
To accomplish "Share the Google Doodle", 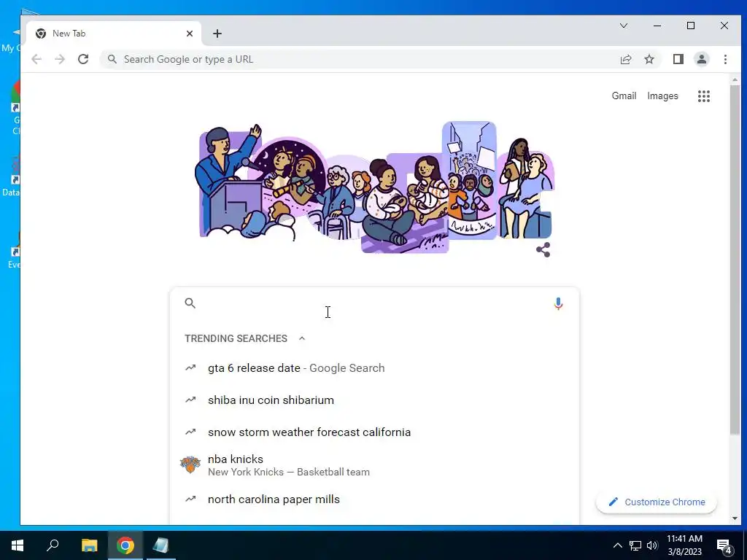I will (543, 249).
